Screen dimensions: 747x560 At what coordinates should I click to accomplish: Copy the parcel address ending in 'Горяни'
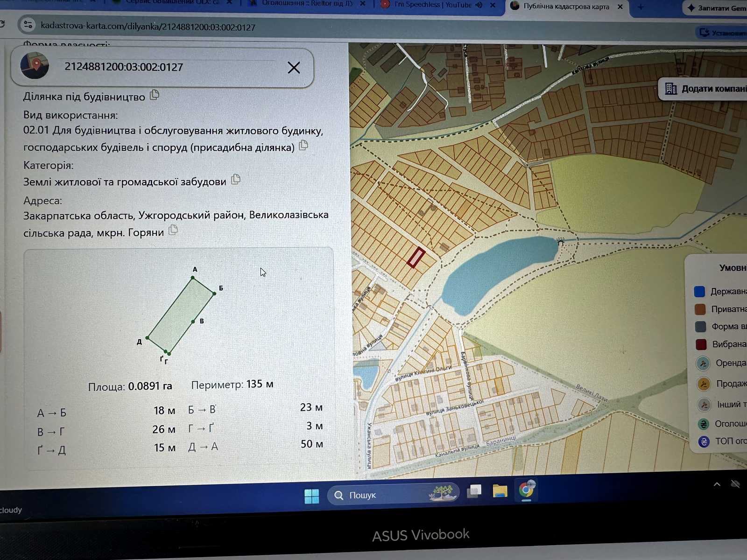(173, 230)
